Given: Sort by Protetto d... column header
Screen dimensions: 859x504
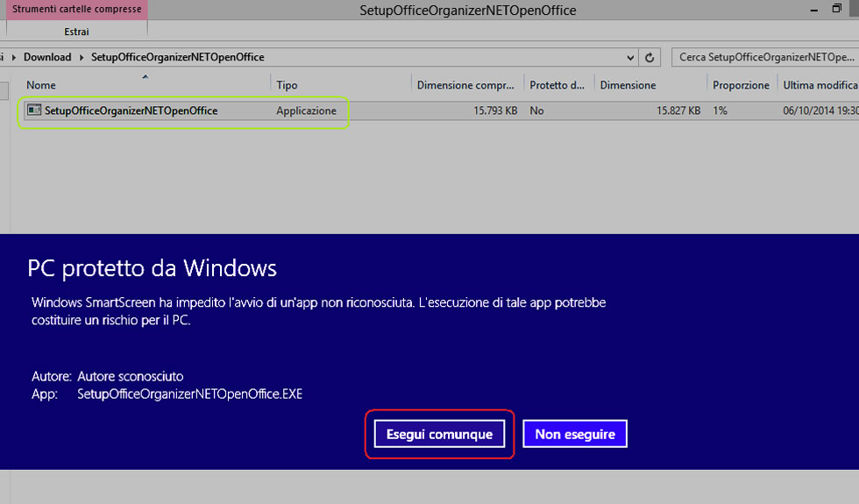Looking at the screenshot, I should click(557, 85).
